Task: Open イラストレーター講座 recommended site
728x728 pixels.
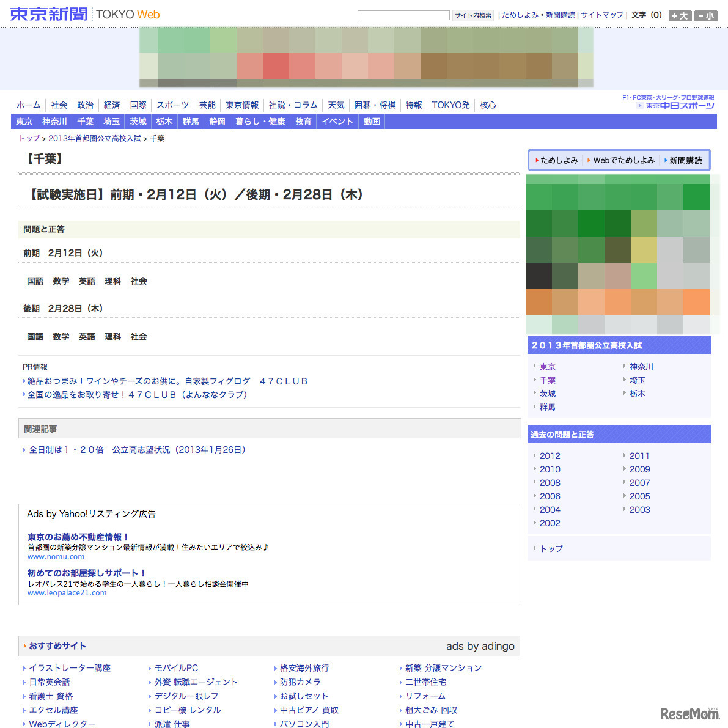Action: coord(70,668)
